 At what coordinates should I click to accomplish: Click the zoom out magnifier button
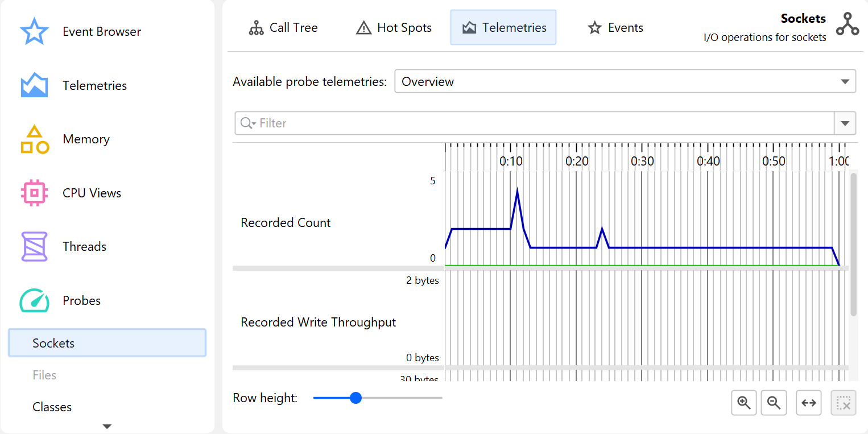coord(774,403)
